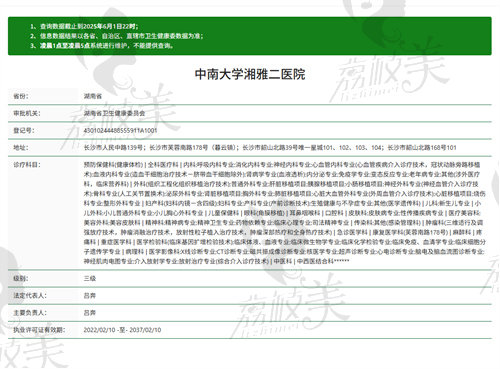Click the 级别 row label
The image size is (500, 369).
21,278
